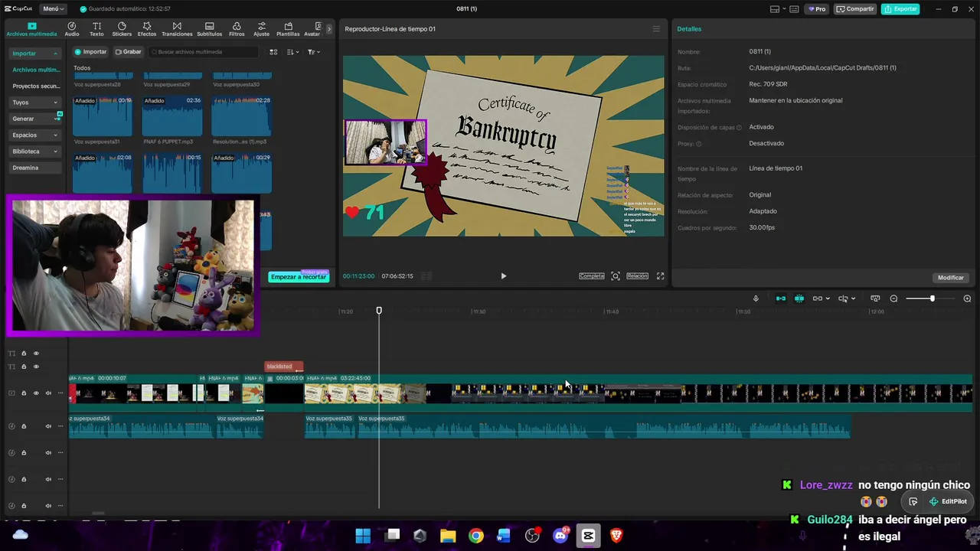Open more options for main video track
Screen dimensions: 980x551
[60, 393]
